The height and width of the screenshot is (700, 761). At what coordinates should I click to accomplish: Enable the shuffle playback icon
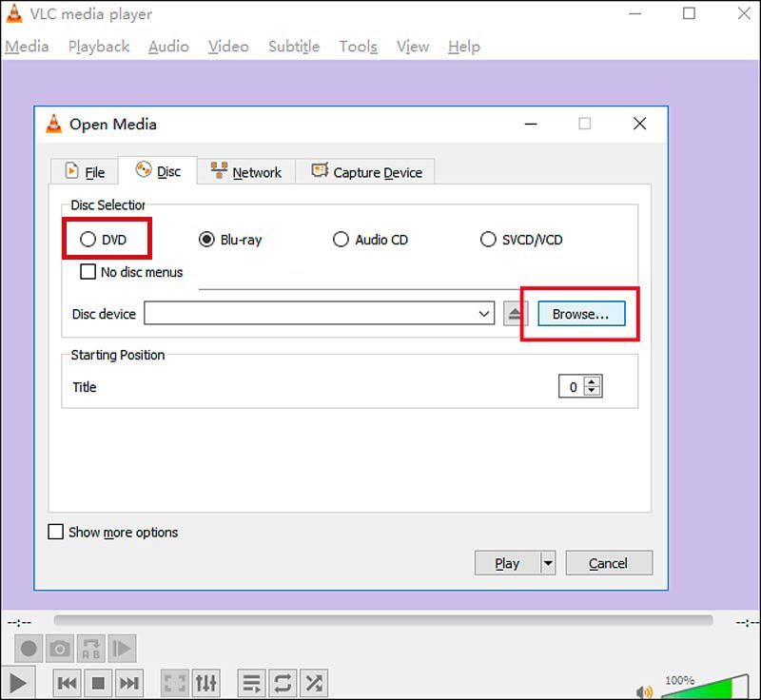tap(314, 683)
